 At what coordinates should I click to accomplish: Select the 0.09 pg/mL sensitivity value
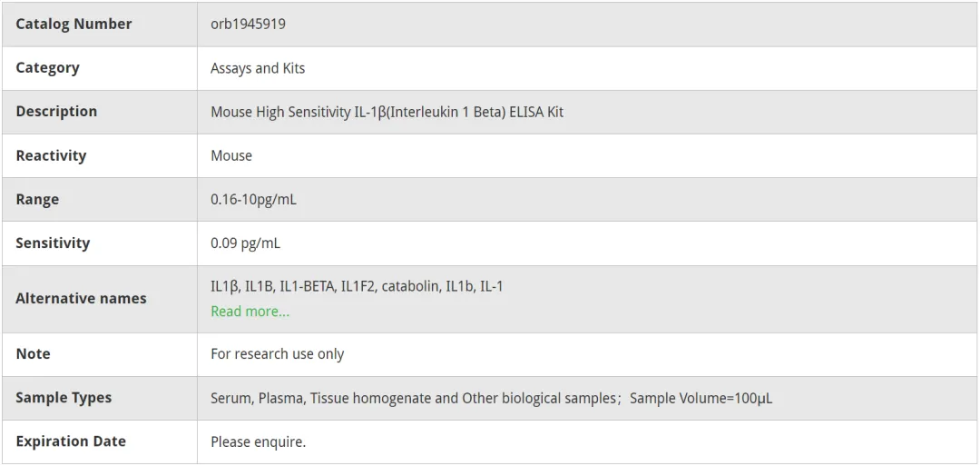(245, 243)
